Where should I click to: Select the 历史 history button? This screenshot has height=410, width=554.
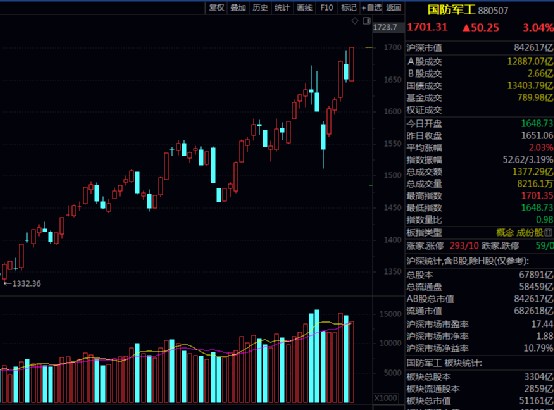[x=260, y=8]
